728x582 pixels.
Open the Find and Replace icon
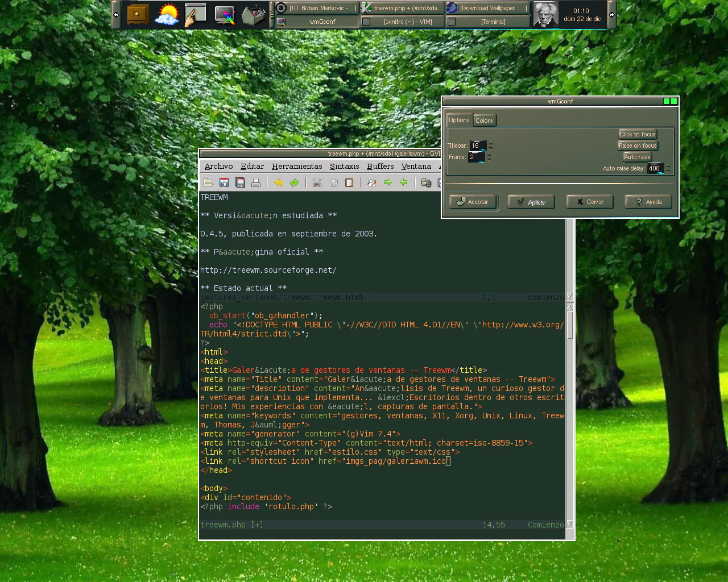click(372, 182)
